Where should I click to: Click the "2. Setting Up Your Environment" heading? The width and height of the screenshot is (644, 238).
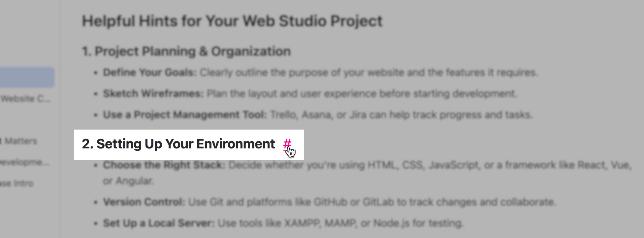click(178, 144)
